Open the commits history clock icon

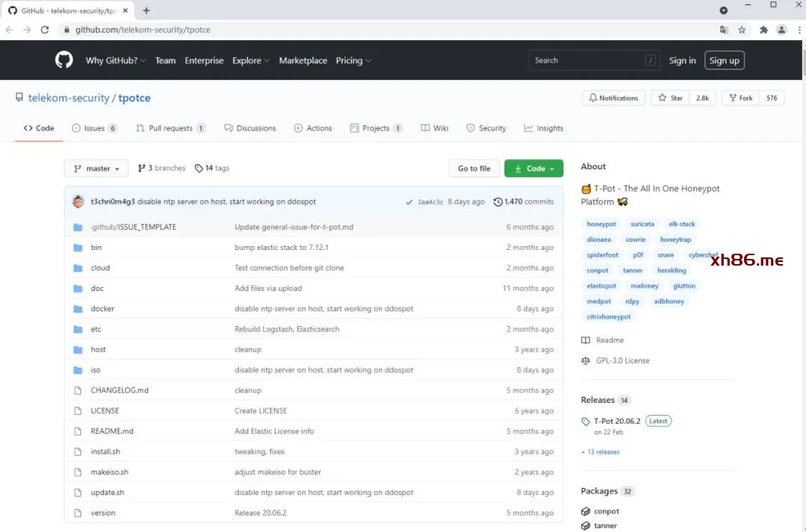click(x=498, y=201)
